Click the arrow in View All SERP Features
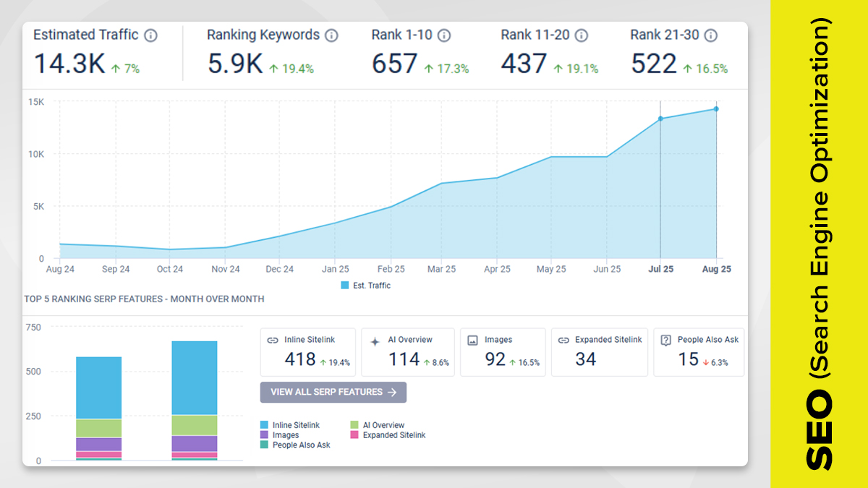This screenshot has height=488, width=868. [392, 393]
